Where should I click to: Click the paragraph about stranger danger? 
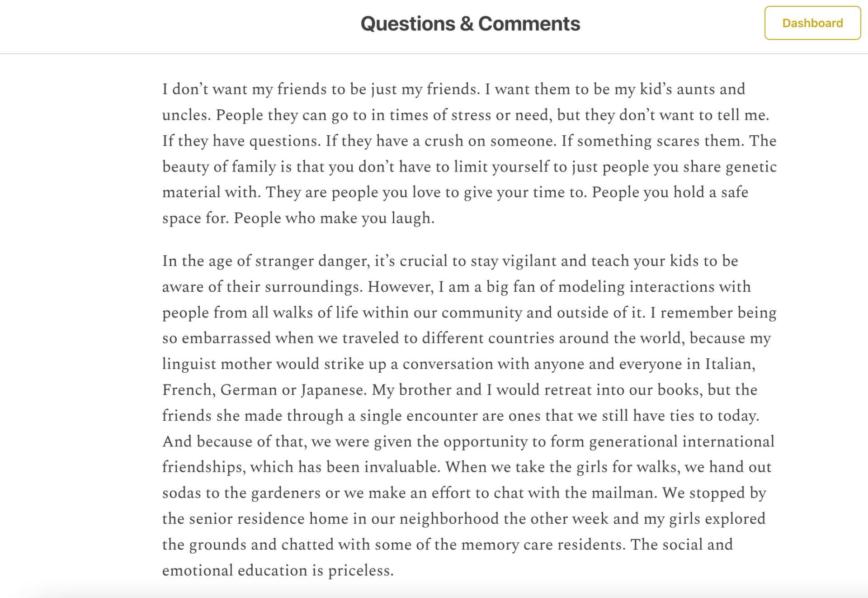click(x=469, y=415)
